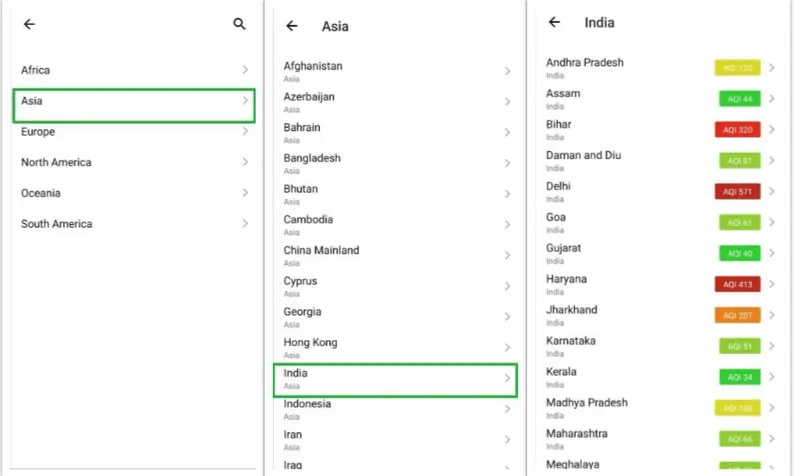800x476 pixels.
Task: Click the AQI 320 badge for Bihar
Action: pos(737,130)
